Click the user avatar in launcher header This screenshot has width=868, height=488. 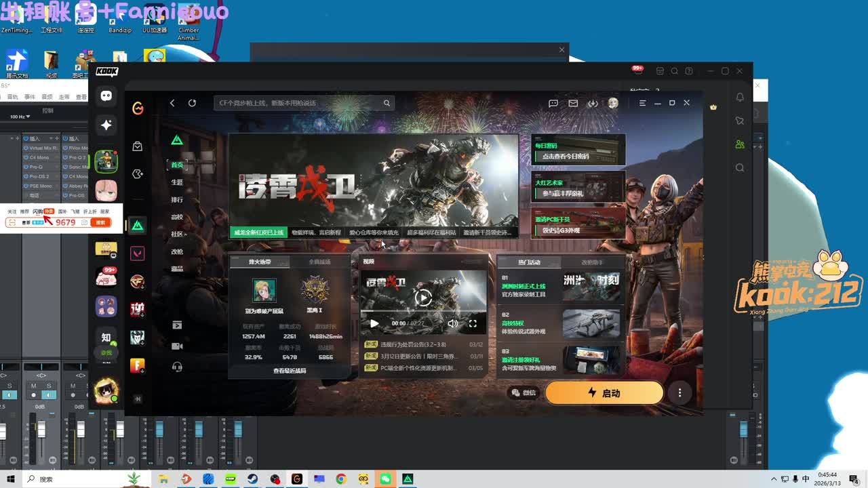click(613, 103)
